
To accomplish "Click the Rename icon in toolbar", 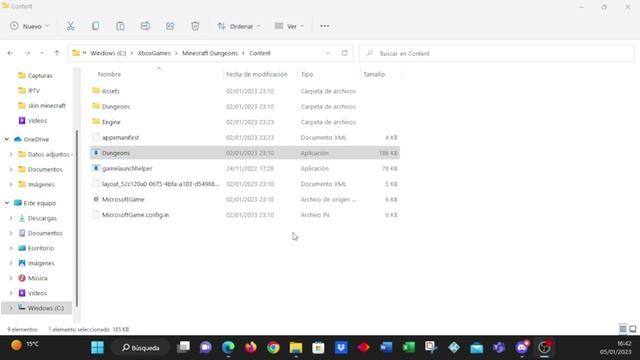I will tap(145, 26).
